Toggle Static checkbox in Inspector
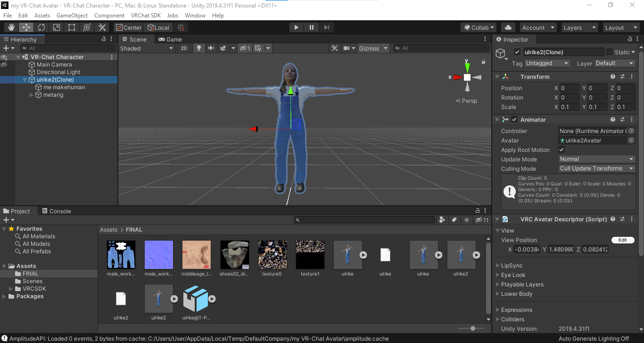The height and width of the screenshot is (343, 644). click(x=610, y=52)
